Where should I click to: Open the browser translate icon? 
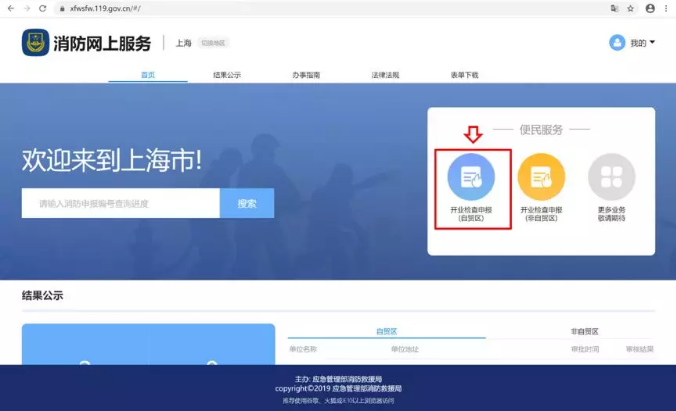tap(613, 8)
